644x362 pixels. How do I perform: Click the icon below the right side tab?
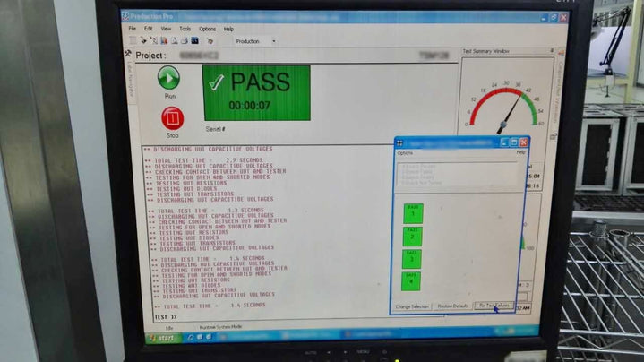tap(554, 136)
